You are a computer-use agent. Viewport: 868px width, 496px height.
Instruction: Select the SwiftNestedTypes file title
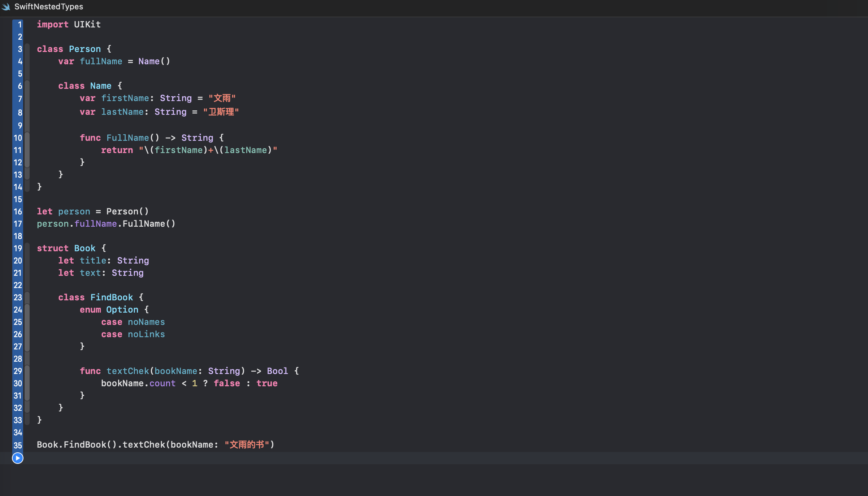coord(48,7)
